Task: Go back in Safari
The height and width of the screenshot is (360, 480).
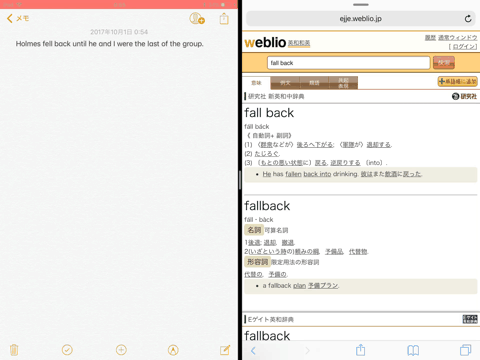Action: [x=253, y=350]
